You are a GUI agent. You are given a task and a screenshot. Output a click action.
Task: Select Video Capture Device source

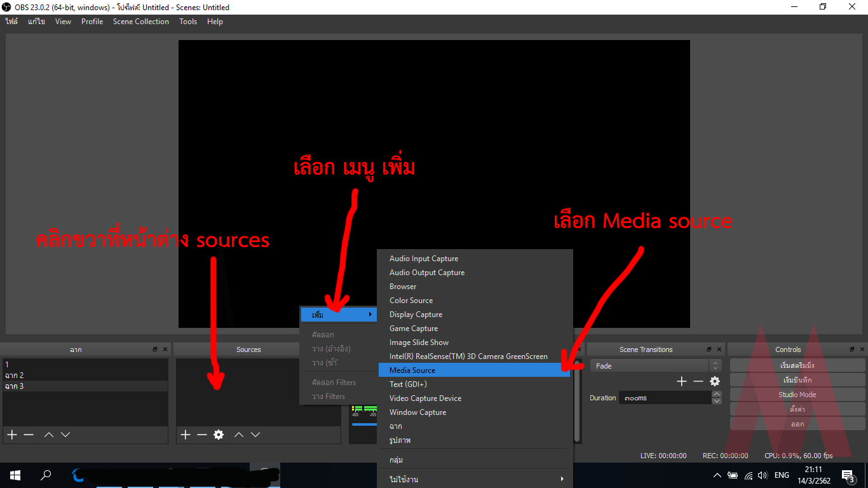474,398
